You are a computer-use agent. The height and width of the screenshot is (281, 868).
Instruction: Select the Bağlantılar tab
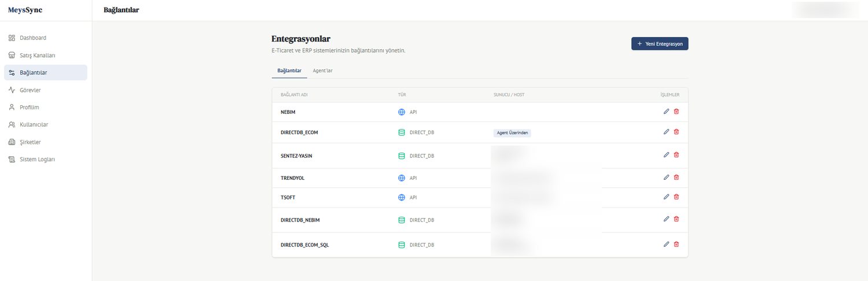coord(289,71)
